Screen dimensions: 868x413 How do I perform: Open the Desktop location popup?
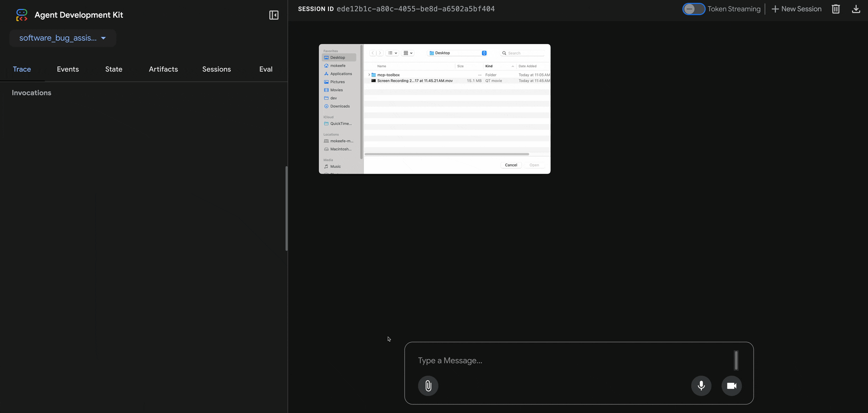(457, 53)
